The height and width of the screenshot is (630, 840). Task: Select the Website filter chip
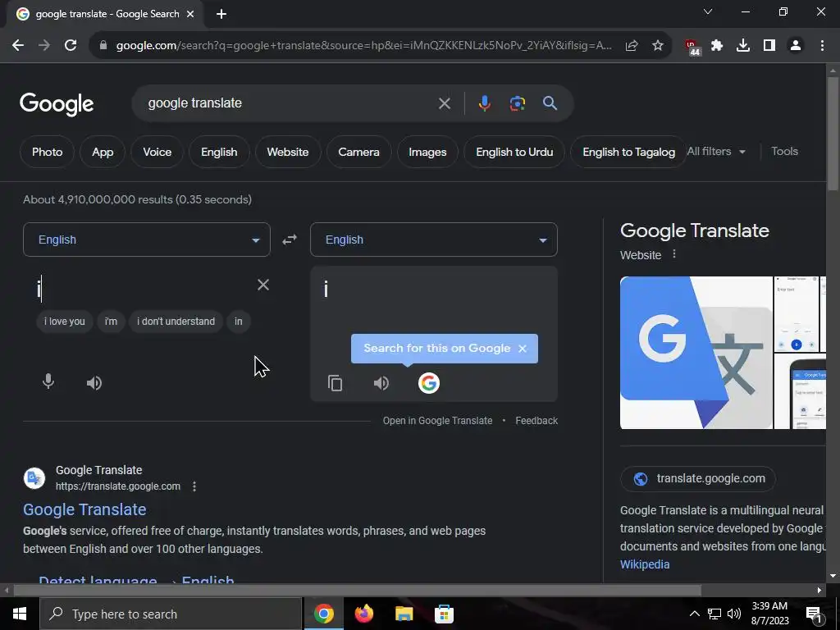[288, 152]
